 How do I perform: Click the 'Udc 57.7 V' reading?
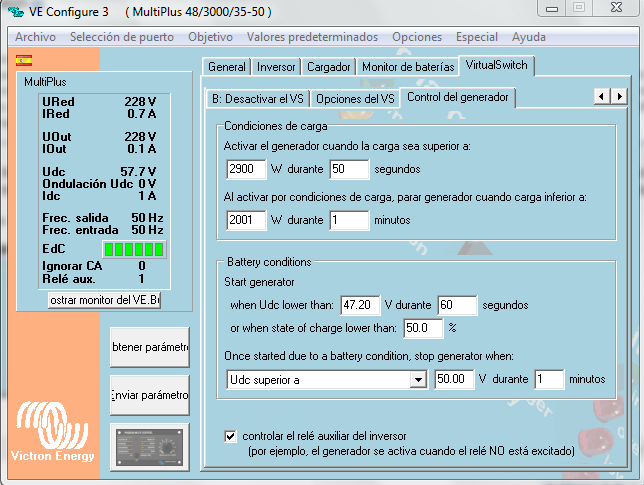click(99, 172)
